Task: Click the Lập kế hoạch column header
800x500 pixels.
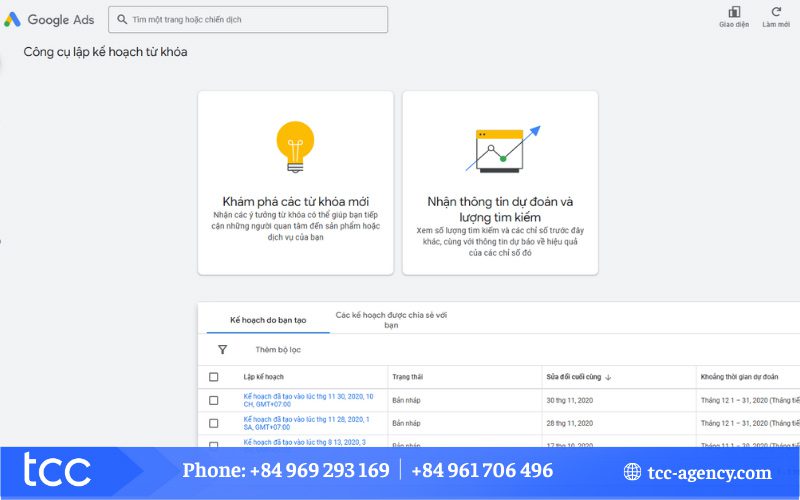Action: tap(264, 377)
